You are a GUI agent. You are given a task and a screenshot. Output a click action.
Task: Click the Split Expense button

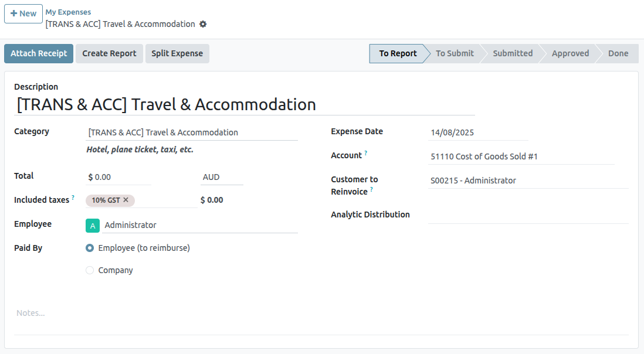coord(177,53)
